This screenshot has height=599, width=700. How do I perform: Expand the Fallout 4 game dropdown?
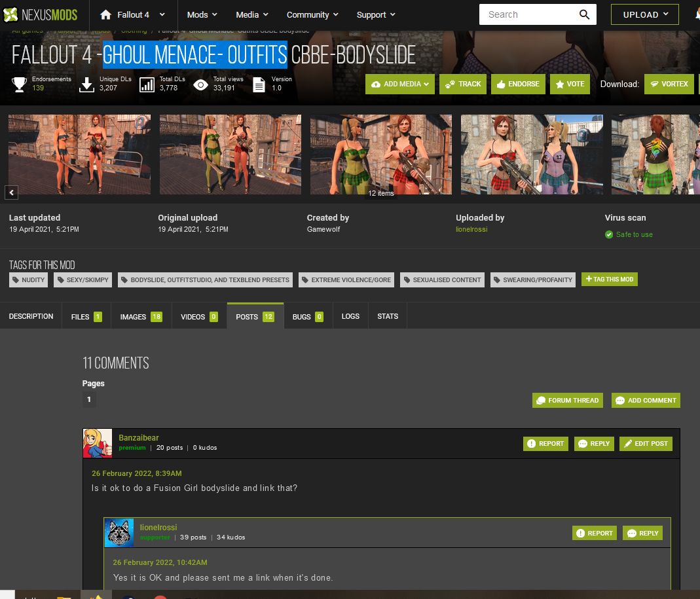tap(162, 14)
